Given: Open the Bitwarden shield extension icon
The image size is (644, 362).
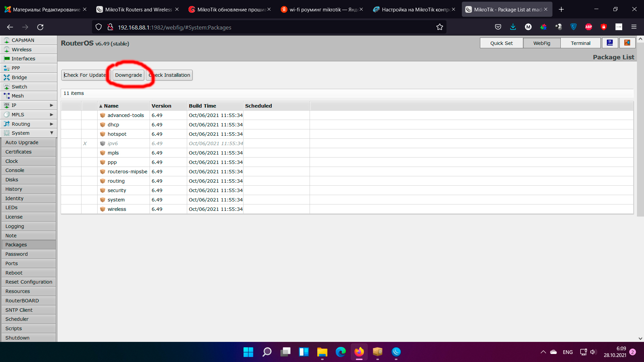Looking at the screenshot, I should click(574, 27).
